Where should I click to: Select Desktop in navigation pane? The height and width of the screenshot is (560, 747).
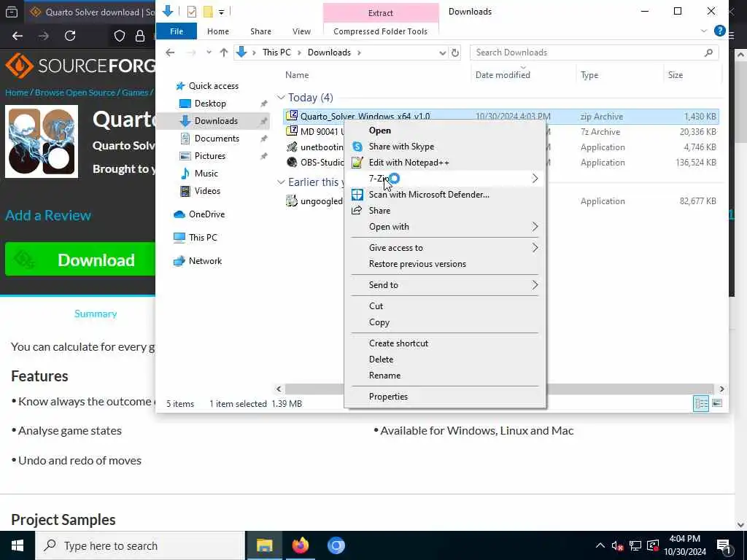pyautogui.click(x=210, y=104)
